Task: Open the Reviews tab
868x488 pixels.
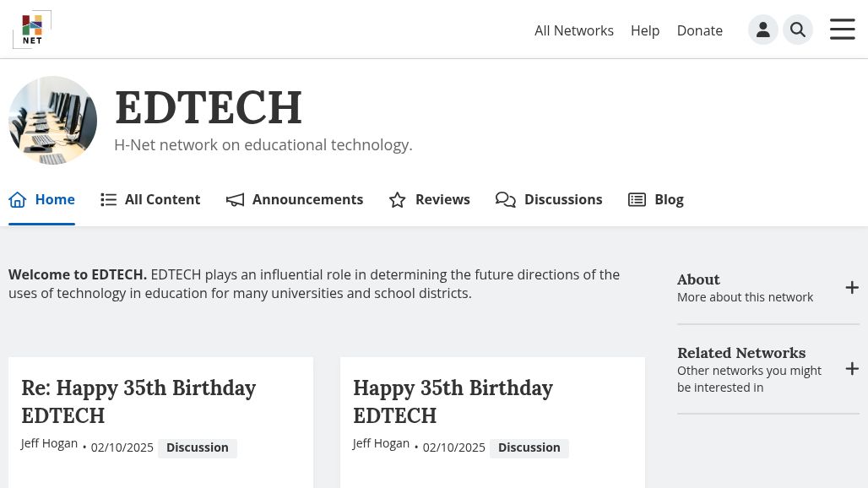Action: click(429, 200)
